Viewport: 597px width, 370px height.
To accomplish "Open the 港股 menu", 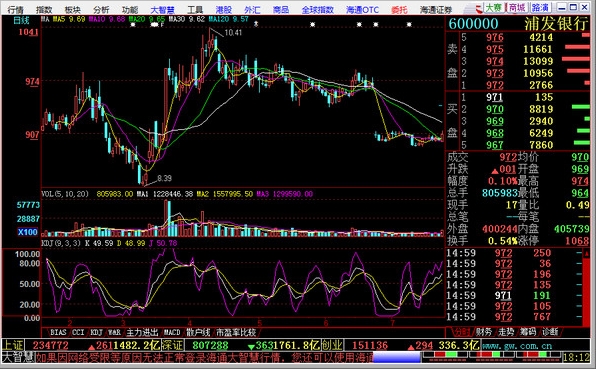I will click(223, 9).
